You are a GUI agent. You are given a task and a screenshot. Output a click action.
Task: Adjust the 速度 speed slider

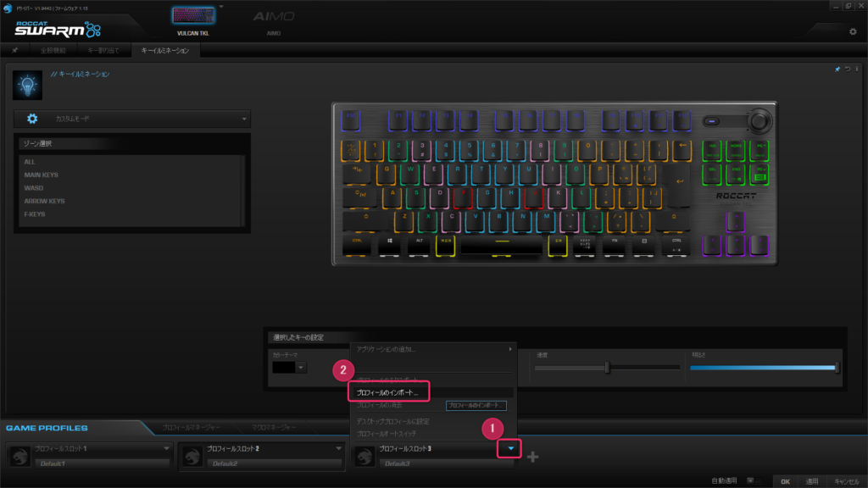tap(607, 368)
